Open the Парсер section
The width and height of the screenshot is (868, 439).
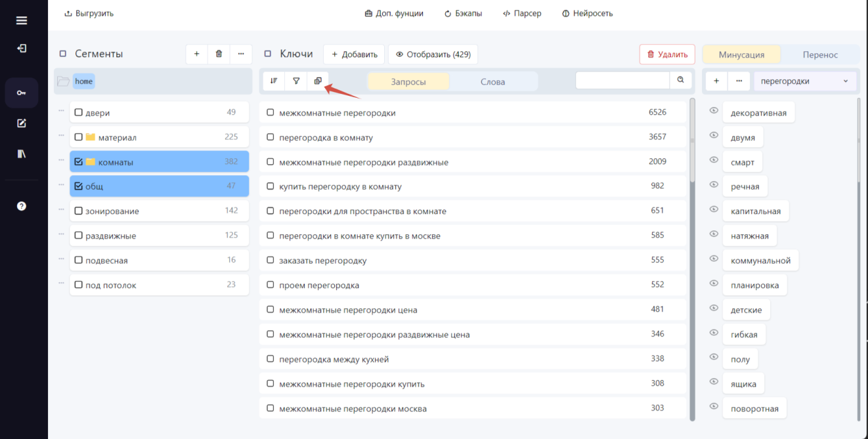point(522,13)
